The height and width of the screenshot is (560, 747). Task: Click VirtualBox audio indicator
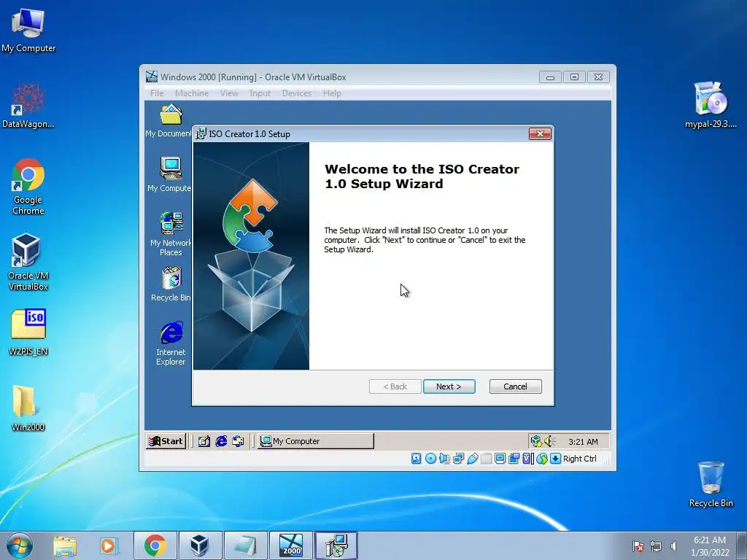[444, 459]
